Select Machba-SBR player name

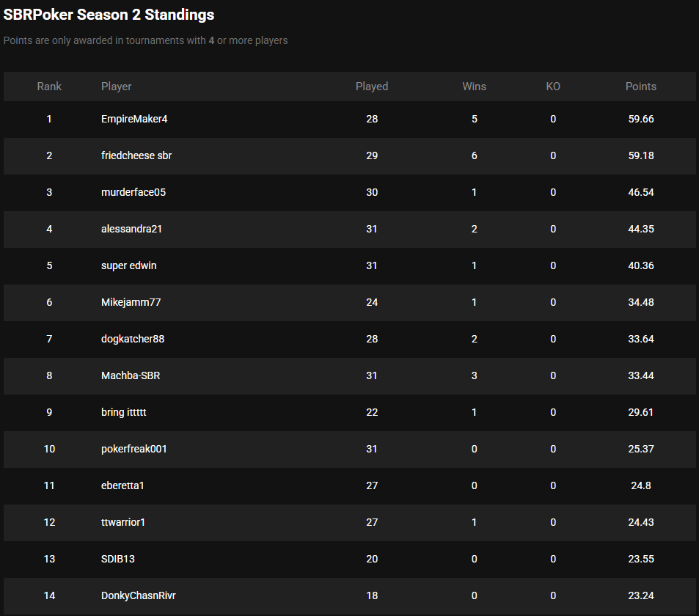tap(131, 375)
